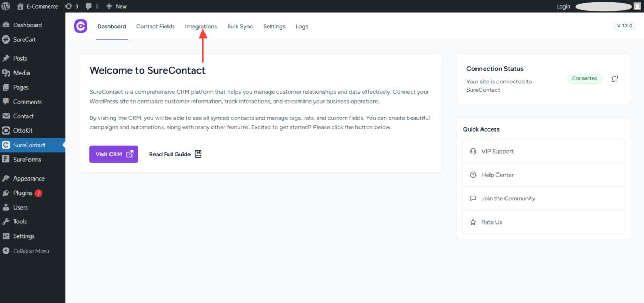Click the headset icon for VIP Support
Screen dimensions: 644x303
point(473,151)
